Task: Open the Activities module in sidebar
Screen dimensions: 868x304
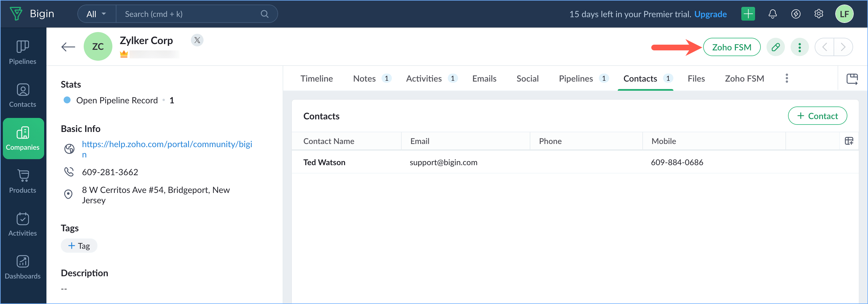Action: tap(23, 224)
